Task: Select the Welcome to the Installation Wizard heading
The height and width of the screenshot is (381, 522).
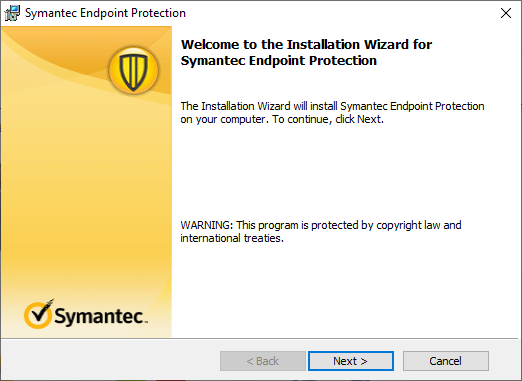Action: point(306,53)
